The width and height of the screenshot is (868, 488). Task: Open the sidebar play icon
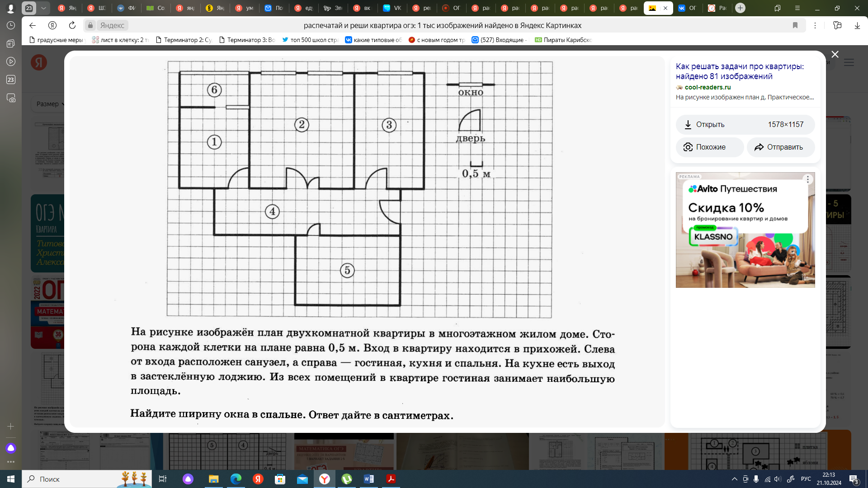point(11,61)
